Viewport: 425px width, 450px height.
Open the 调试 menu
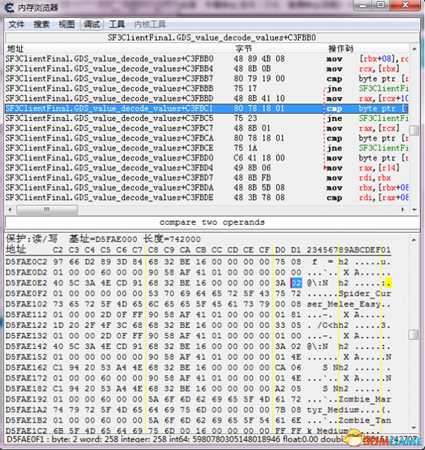click(92, 24)
